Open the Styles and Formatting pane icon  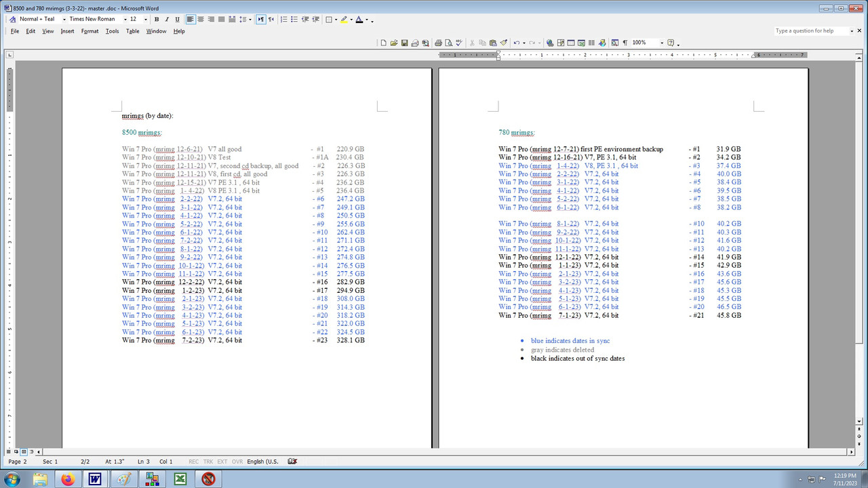click(x=12, y=19)
